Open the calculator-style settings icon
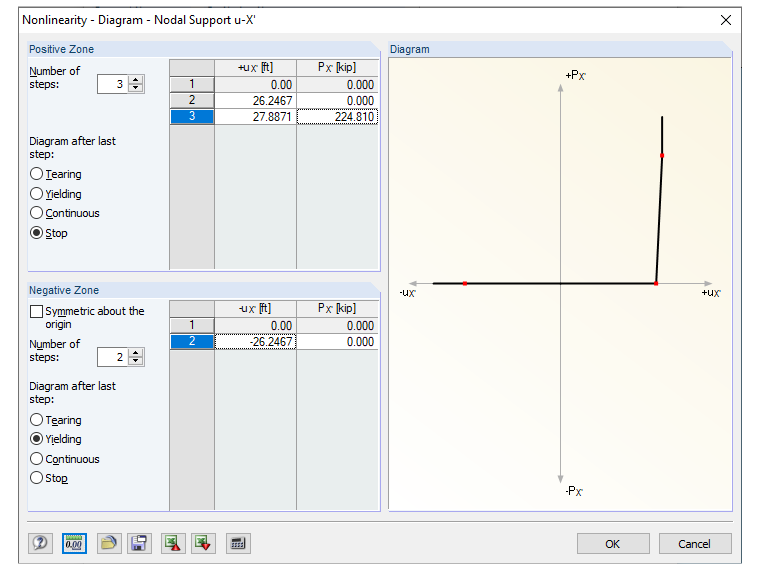 click(x=238, y=543)
